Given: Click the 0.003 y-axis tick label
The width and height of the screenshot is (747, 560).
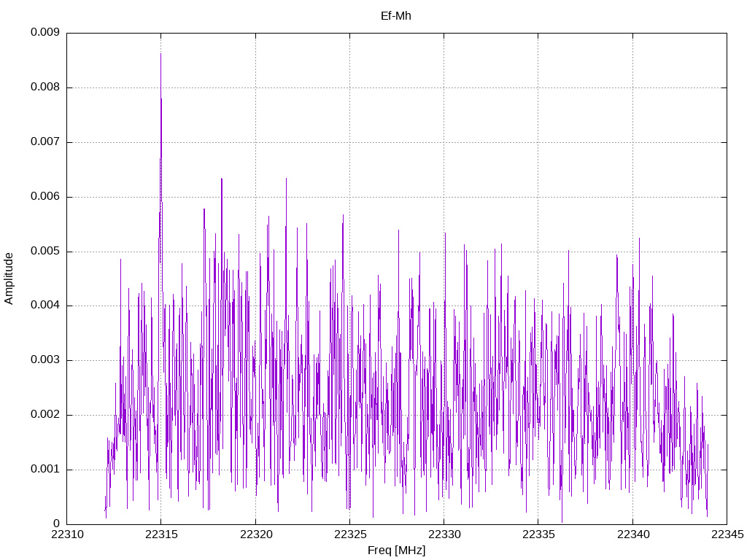Looking at the screenshot, I should pyautogui.click(x=44, y=360).
